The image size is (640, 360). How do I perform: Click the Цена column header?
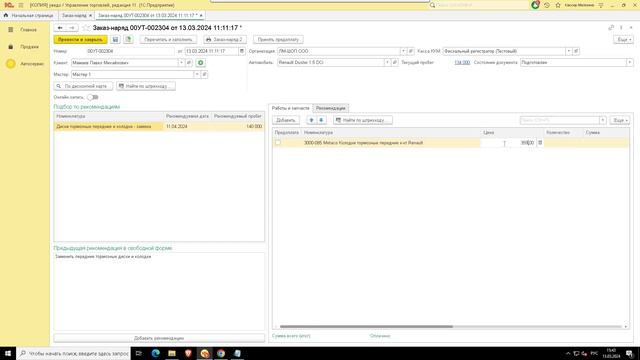512,133
